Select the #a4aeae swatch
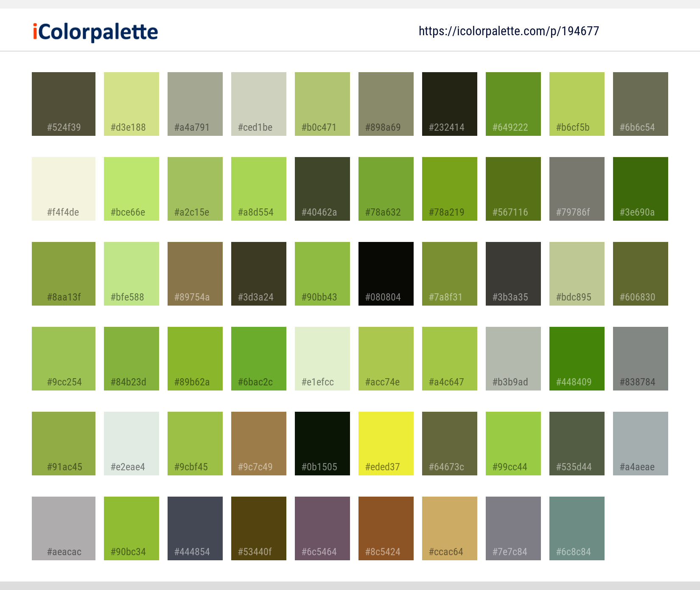The width and height of the screenshot is (700, 590). point(641,444)
